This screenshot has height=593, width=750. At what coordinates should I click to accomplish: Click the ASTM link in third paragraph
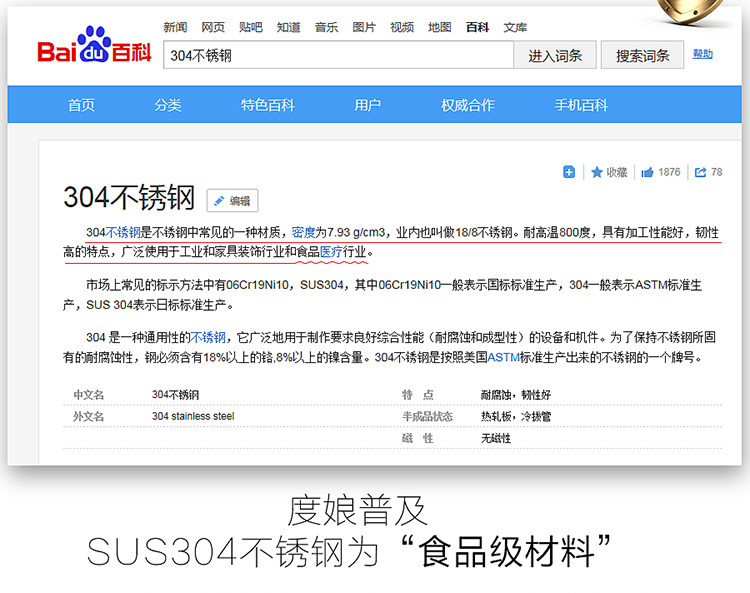pyautogui.click(x=503, y=357)
